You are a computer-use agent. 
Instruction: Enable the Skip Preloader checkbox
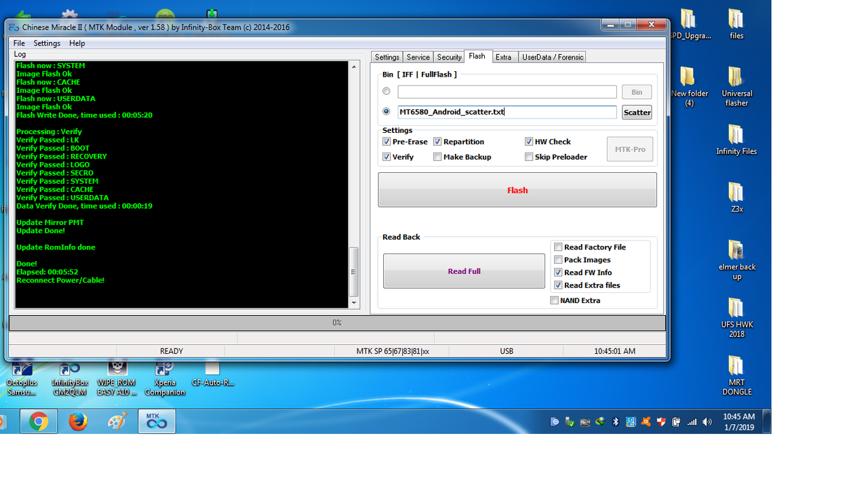[529, 157]
